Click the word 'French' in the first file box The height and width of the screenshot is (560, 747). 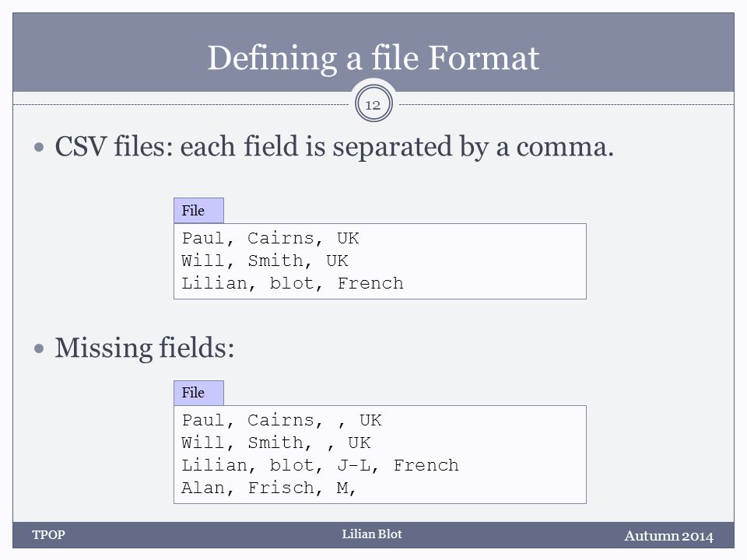tap(370, 283)
